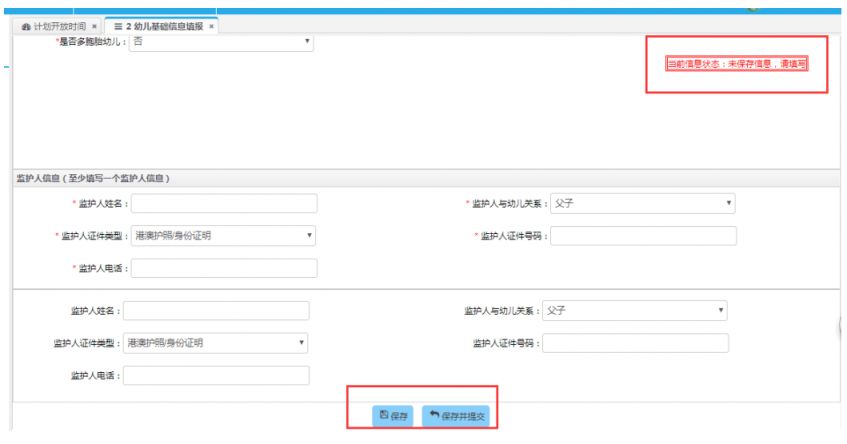Switch to the 计划开放时间 tab
847x444 pixels.
(59, 26)
